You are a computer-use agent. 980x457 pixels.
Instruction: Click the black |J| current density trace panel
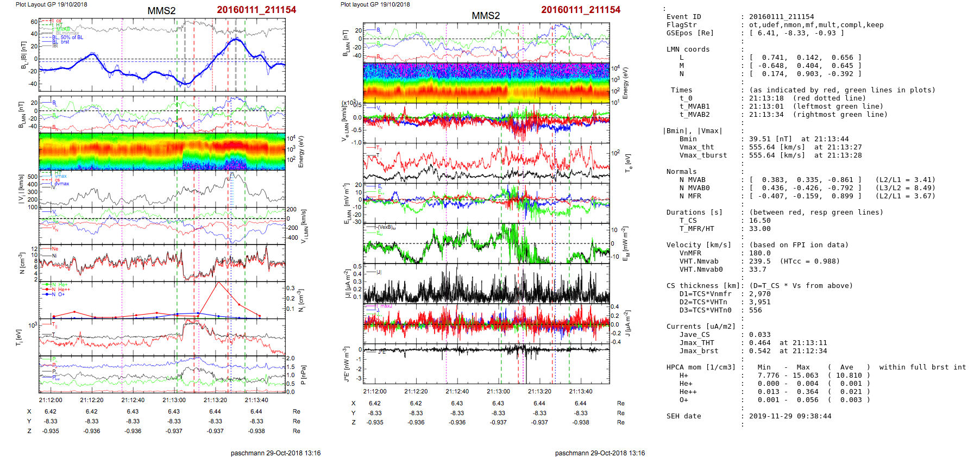[486, 284]
